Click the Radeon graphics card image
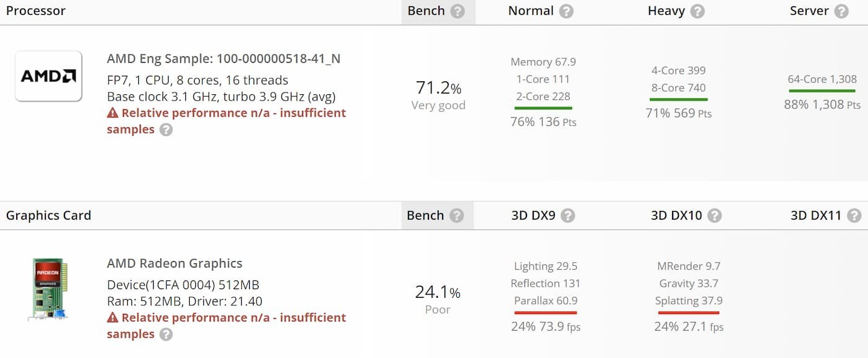This screenshot has width=868, height=358. [48, 290]
